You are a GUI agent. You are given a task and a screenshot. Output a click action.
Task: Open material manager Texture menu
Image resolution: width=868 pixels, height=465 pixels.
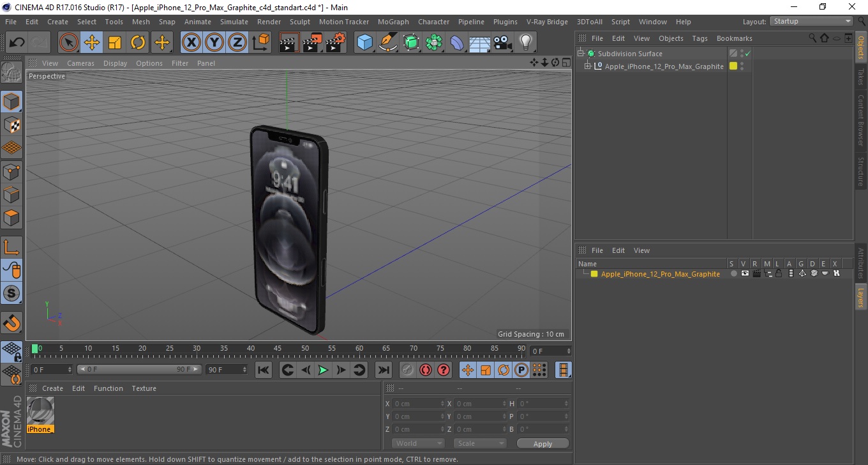point(144,388)
